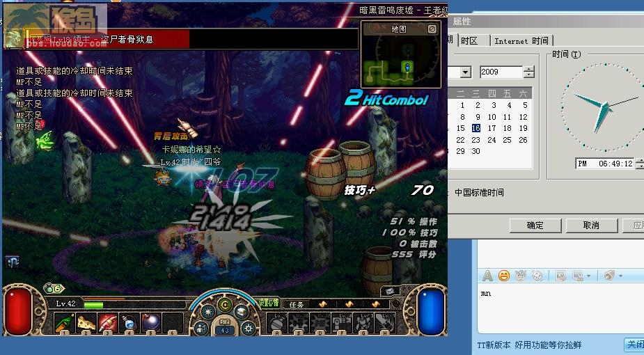Open the mail envelope icon
Viewport: 644px width, 355px height.
point(389,291)
